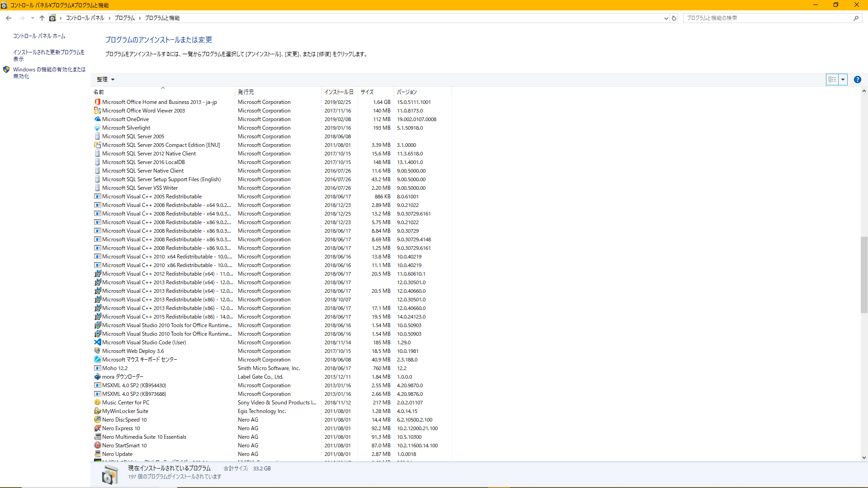Click the プログラム breadcrumb in address bar
Image resolution: width=868 pixels, height=488 pixels.
pos(124,18)
